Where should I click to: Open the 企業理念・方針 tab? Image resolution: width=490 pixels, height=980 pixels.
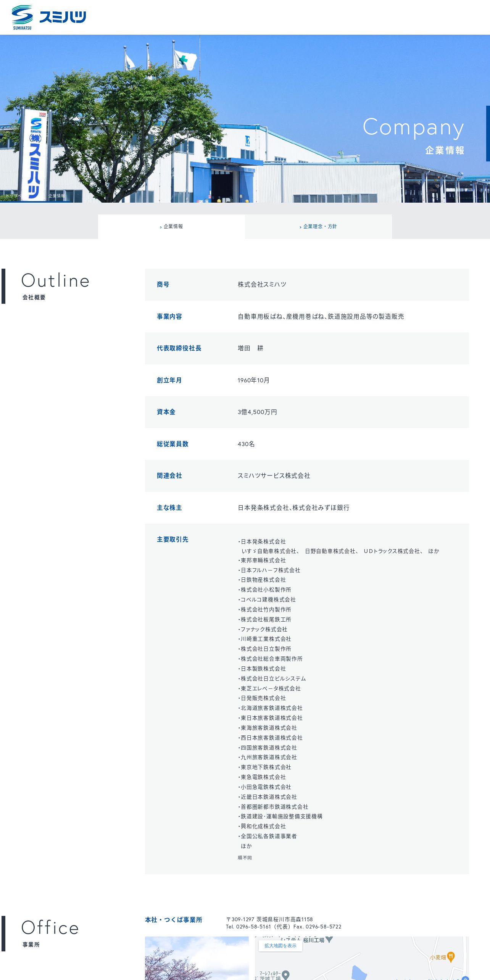coord(318,227)
